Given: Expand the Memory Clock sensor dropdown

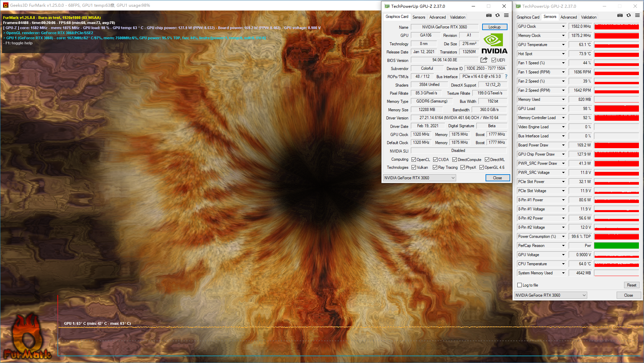Looking at the screenshot, I should pos(563,36).
